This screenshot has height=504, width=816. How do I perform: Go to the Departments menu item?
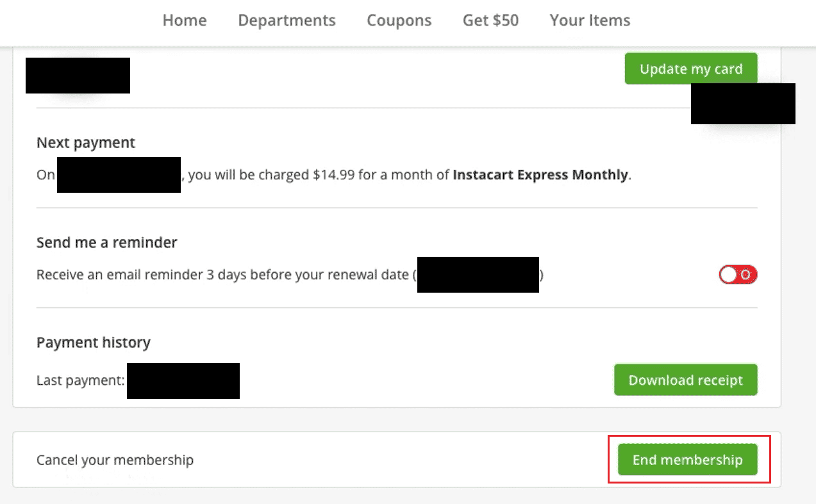pos(287,20)
